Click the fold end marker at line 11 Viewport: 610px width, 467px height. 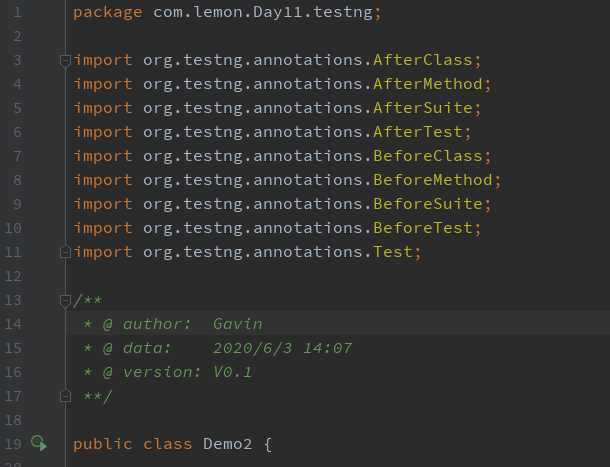point(65,253)
